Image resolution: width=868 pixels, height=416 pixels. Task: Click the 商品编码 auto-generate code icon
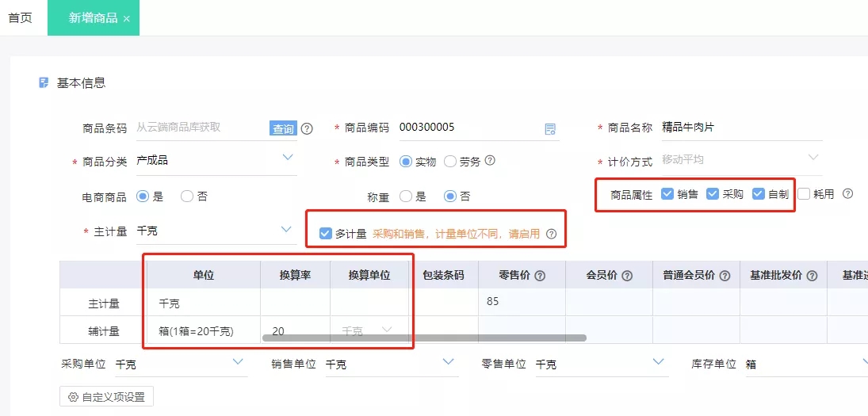coord(550,129)
